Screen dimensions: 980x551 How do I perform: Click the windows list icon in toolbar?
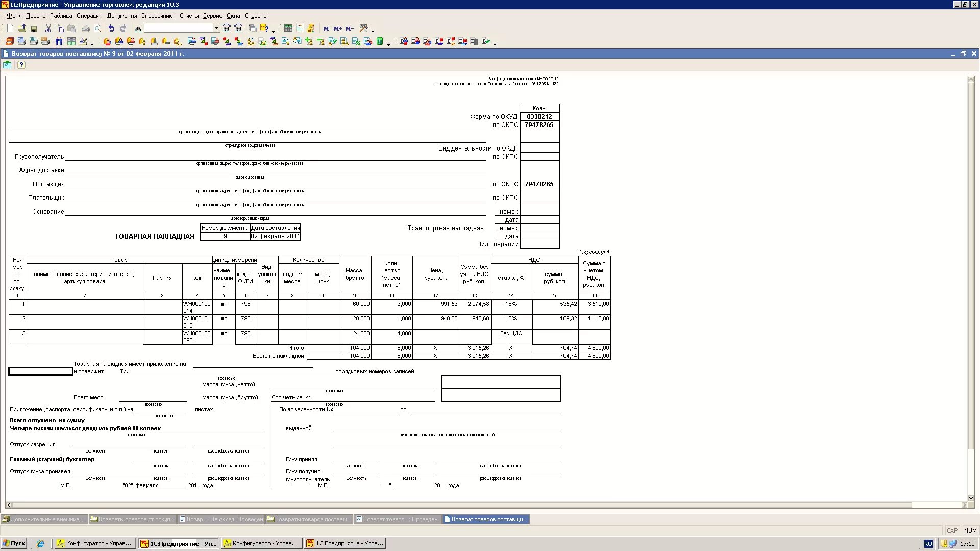pyautogui.click(x=252, y=29)
